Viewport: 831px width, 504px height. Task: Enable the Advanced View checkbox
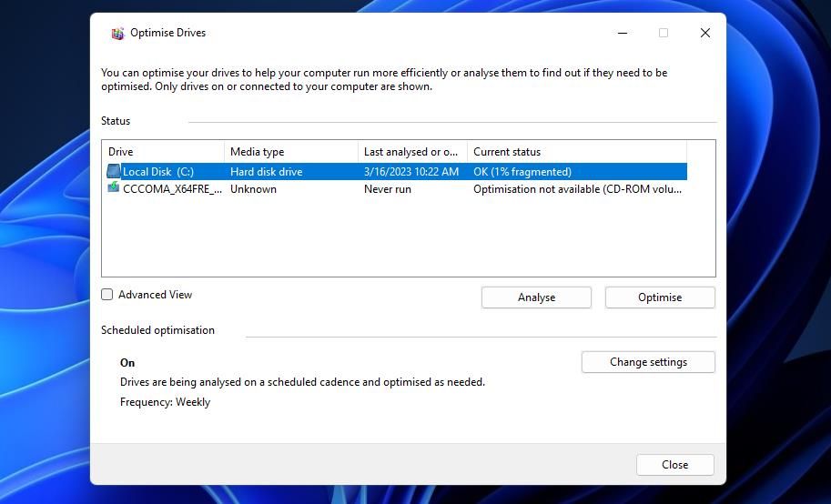pyautogui.click(x=107, y=295)
